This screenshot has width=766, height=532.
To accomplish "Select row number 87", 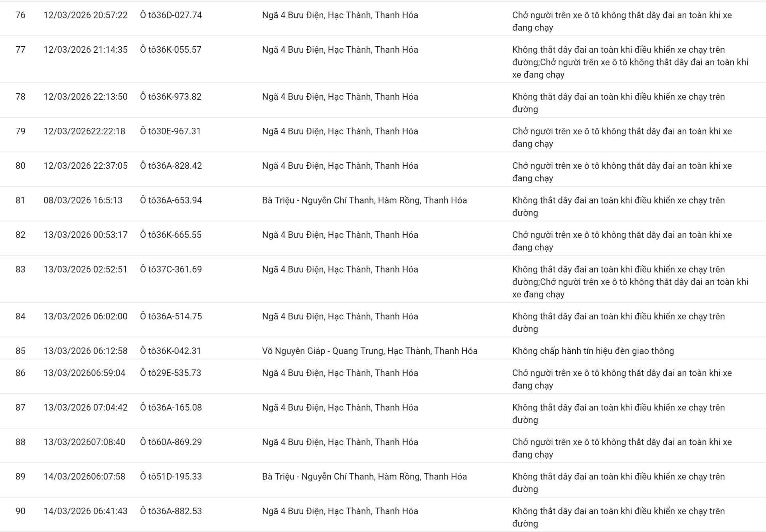I will coord(20,407).
